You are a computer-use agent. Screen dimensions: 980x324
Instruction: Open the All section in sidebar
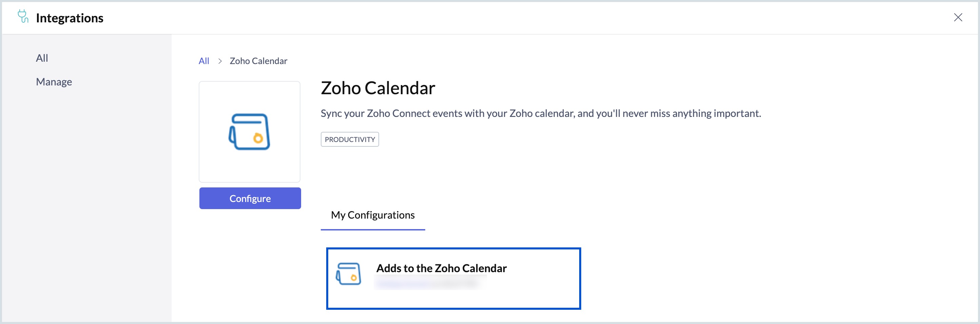(42, 58)
